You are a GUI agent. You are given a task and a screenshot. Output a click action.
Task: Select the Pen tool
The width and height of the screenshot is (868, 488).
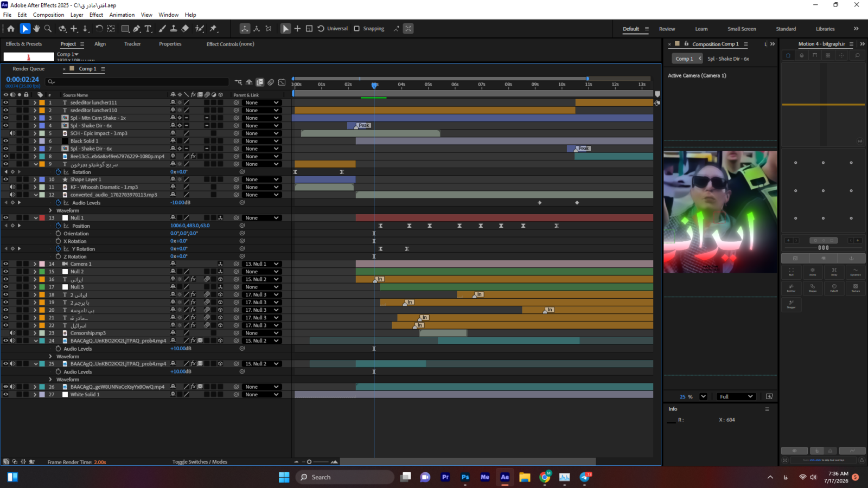click(x=137, y=29)
